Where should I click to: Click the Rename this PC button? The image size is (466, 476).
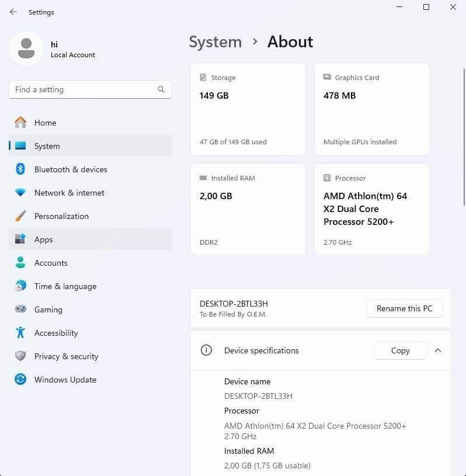(404, 308)
